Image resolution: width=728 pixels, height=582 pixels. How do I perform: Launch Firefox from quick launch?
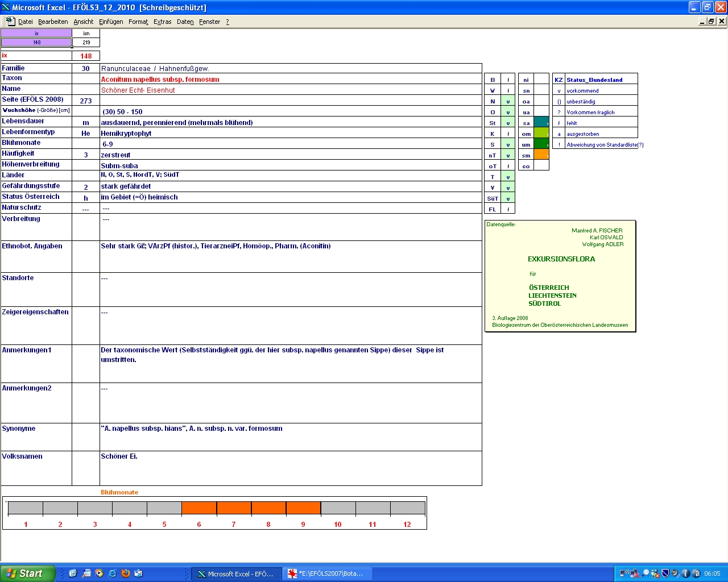click(x=125, y=573)
